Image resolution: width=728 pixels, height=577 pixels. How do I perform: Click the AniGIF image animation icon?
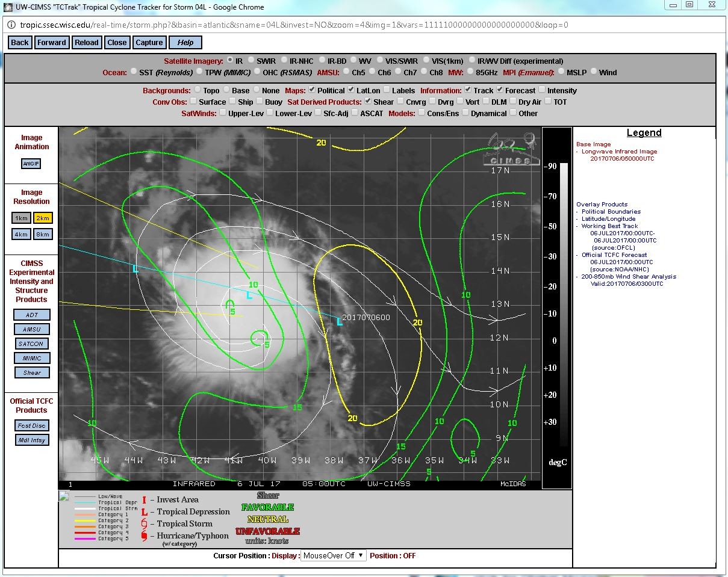click(x=31, y=164)
